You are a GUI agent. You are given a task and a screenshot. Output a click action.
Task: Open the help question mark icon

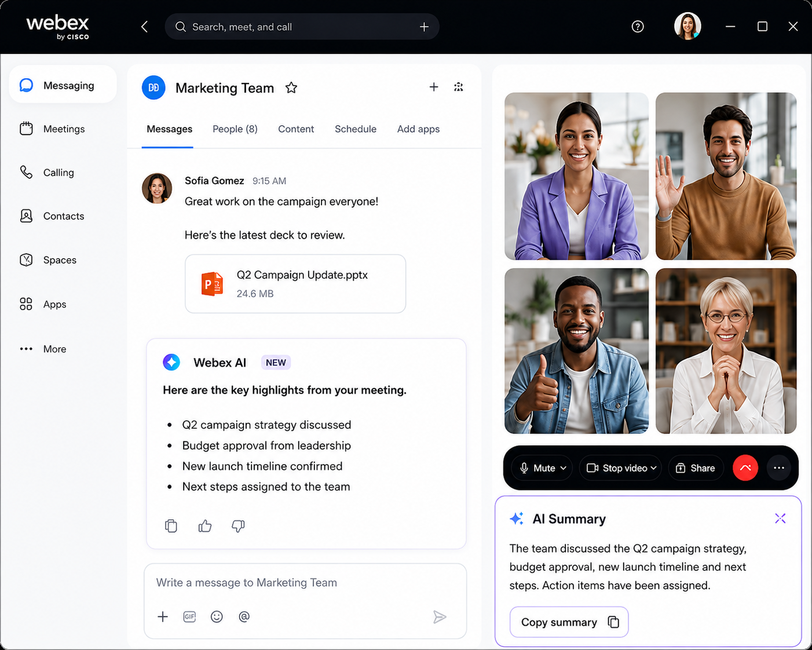pos(638,27)
